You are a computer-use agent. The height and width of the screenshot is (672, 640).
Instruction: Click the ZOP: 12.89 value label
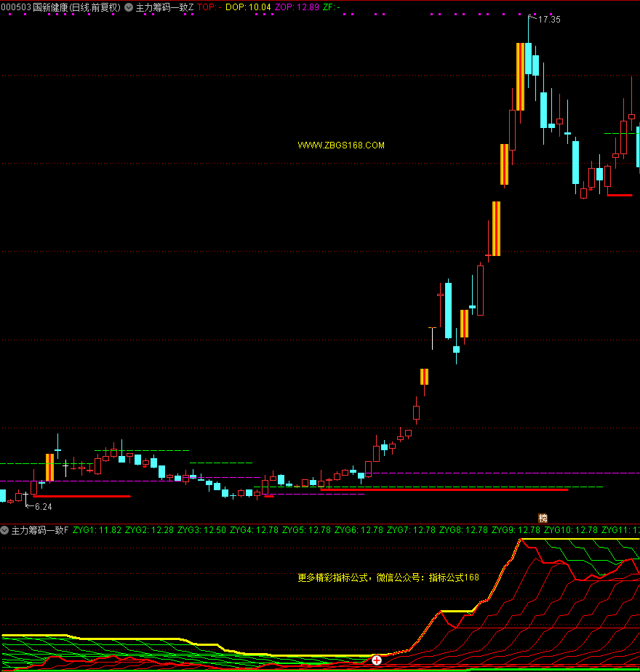(x=297, y=7)
